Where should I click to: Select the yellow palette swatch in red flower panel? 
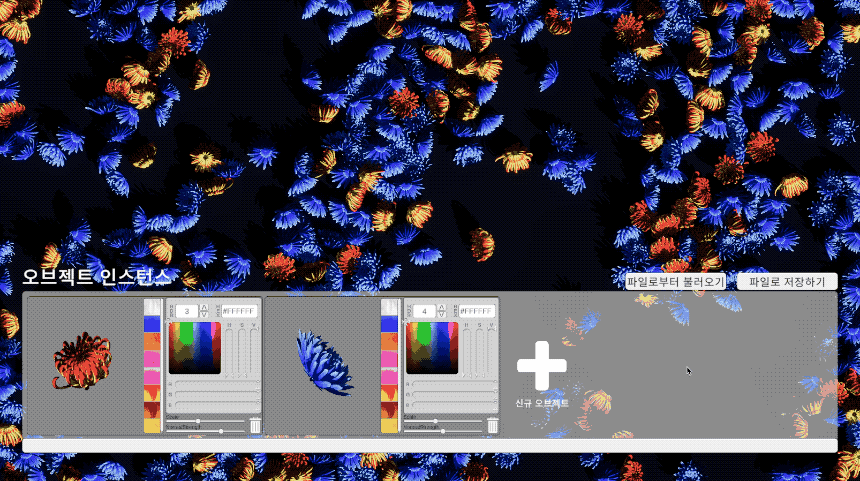152,426
